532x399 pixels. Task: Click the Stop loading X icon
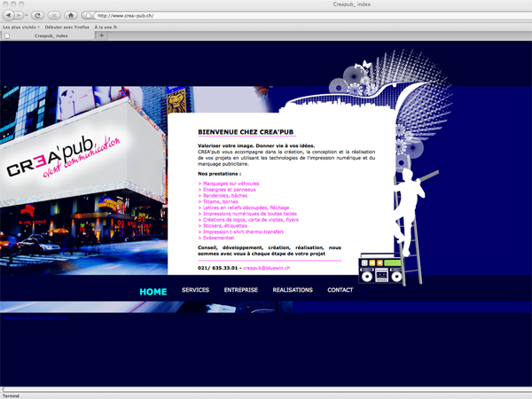(x=54, y=15)
